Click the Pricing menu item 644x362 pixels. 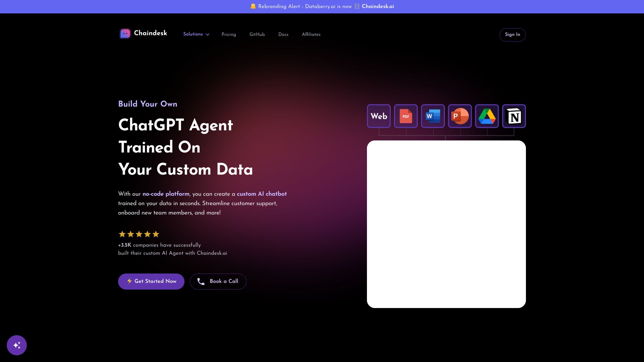pyautogui.click(x=229, y=35)
